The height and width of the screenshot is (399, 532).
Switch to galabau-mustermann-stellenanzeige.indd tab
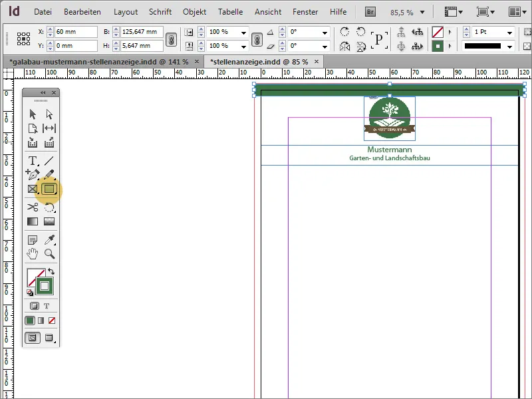[x=98, y=62]
